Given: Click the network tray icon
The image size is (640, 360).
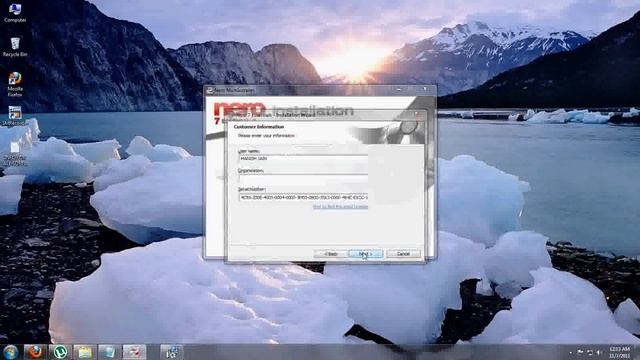Looking at the screenshot, I should pyautogui.click(x=590, y=352).
